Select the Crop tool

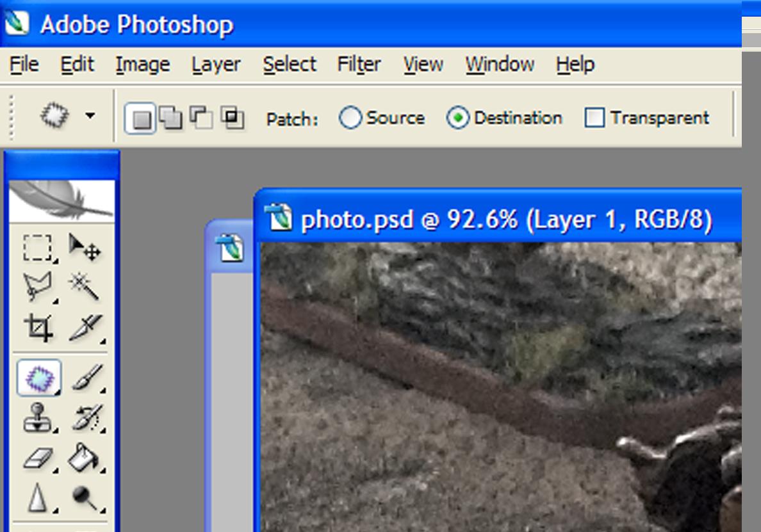pos(39,328)
